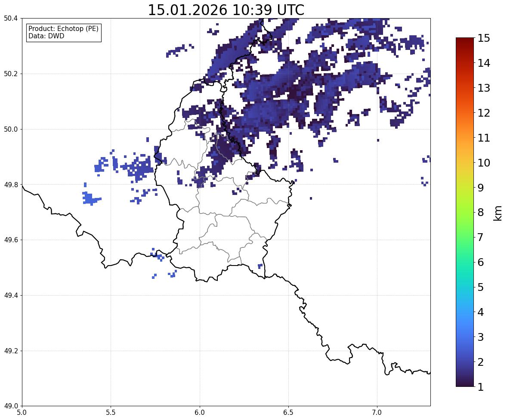The image size is (507, 420).
Task: Click the colorbar tick label '15'
Action: [x=484, y=38]
